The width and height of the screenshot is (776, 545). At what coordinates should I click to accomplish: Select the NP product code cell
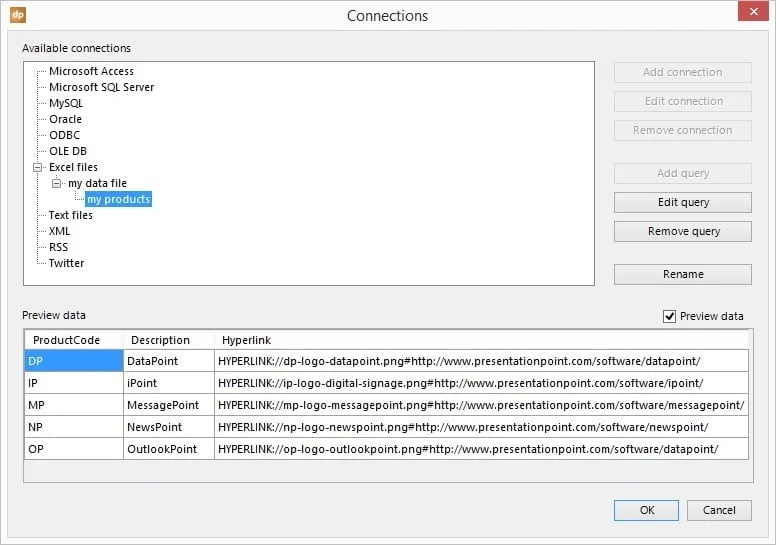pos(74,427)
